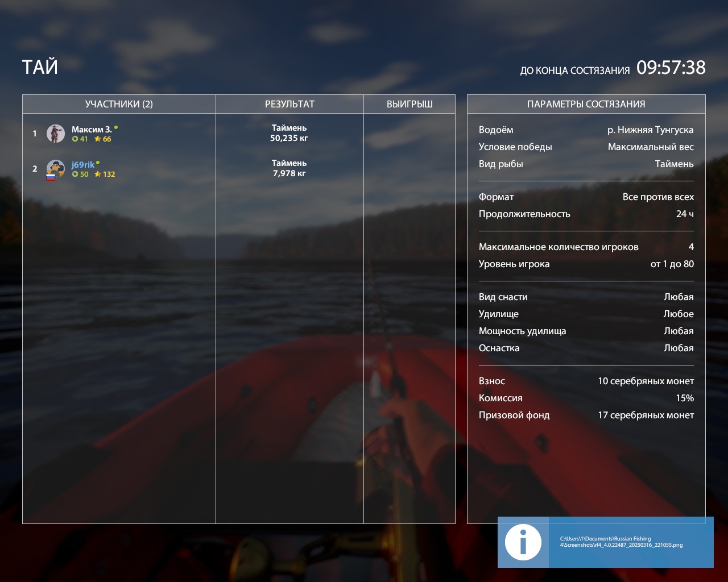Click fish type value Таймень in parameters
This screenshot has height=582, width=728.
[x=674, y=164]
